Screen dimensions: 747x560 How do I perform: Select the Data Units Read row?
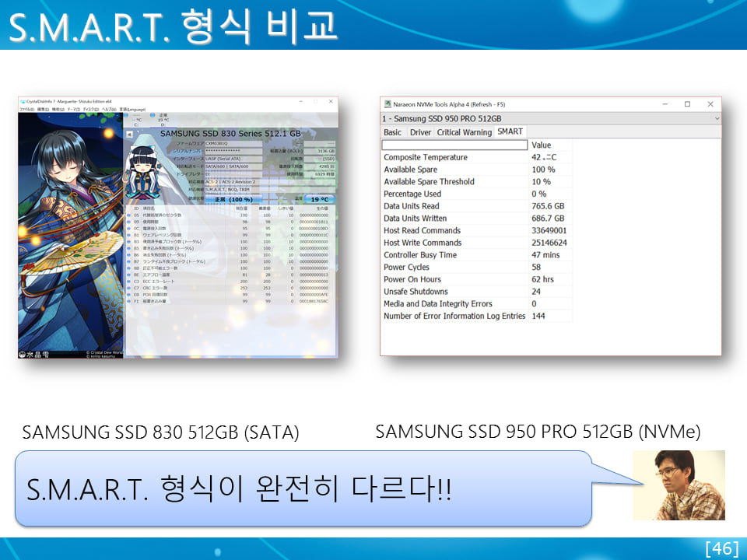[477, 206]
